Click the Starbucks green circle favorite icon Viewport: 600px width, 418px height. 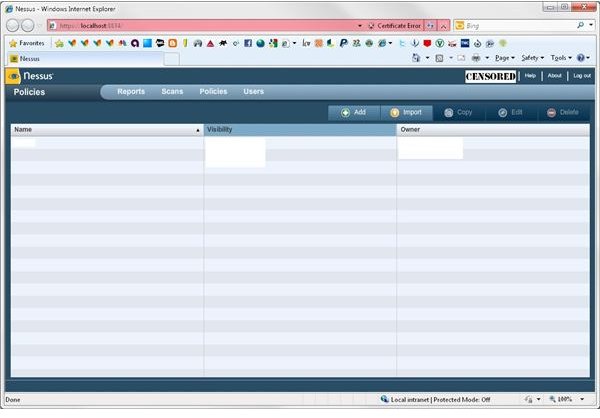[369, 43]
